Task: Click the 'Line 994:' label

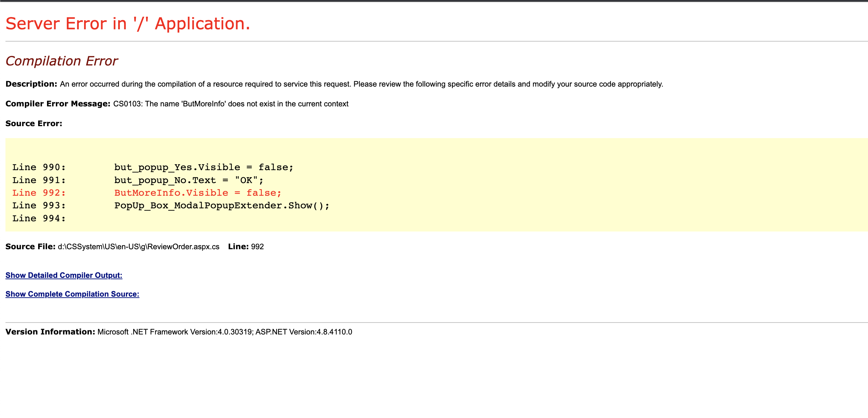Action: click(39, 218)
